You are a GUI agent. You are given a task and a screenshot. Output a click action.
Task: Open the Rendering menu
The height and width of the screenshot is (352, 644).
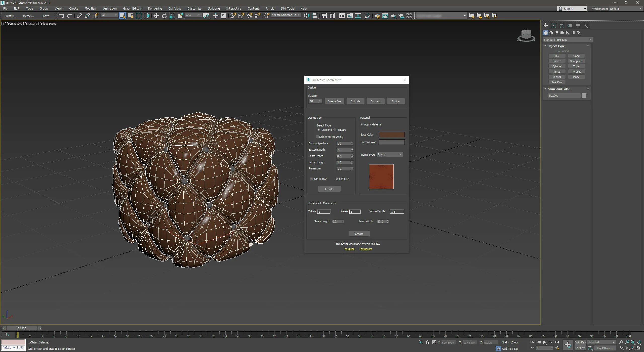[155, 8]
